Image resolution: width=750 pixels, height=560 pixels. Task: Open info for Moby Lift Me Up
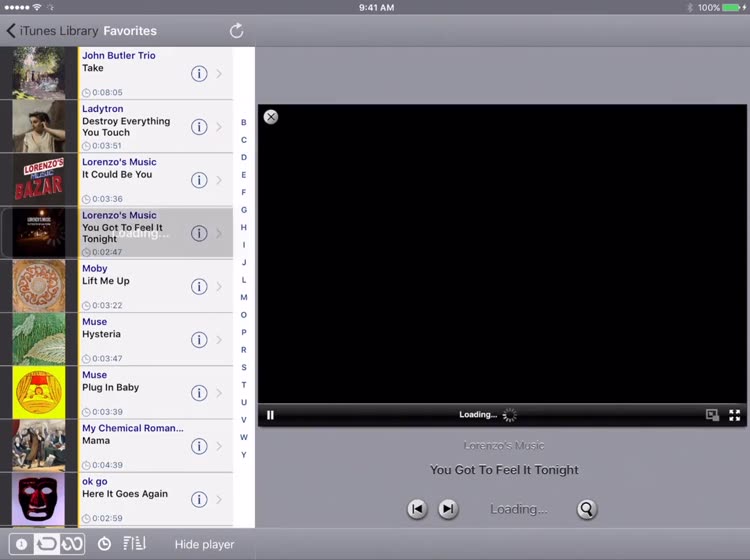[x=199, y=286]
